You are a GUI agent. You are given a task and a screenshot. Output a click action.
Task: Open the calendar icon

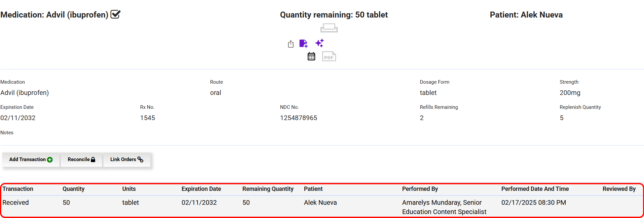(x=311, y=57)
